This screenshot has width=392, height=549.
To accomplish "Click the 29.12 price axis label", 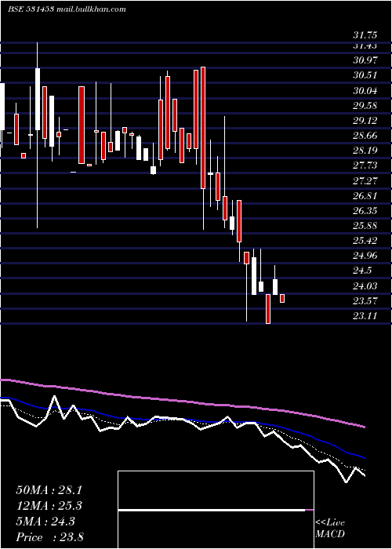I will tap(365, 121).
